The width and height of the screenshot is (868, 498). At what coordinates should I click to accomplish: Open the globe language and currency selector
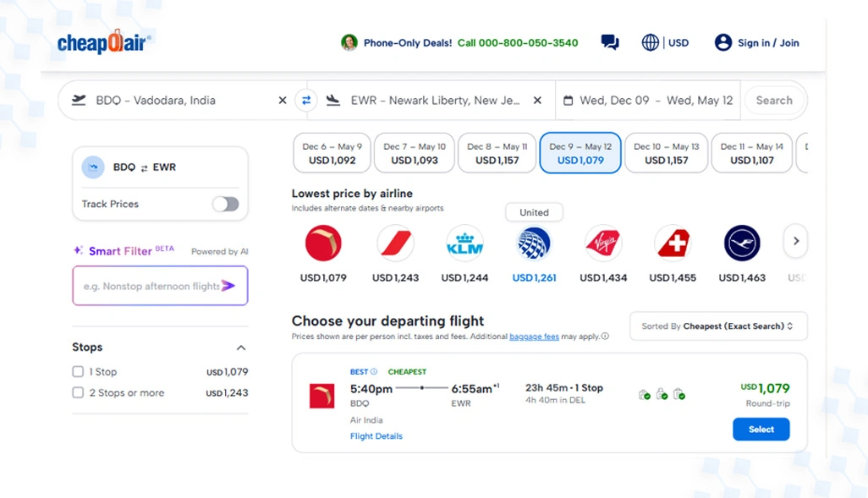click(650, 42)
